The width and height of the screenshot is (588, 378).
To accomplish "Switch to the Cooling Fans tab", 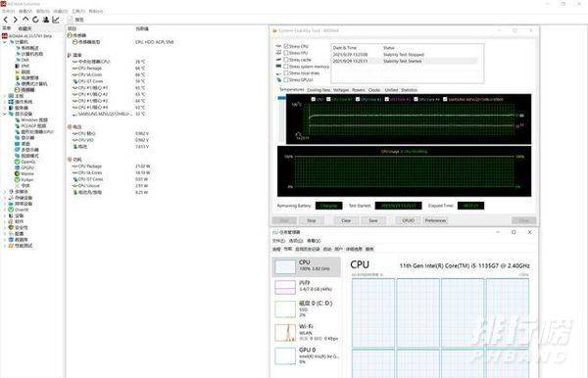I will (x=318, y=90).
